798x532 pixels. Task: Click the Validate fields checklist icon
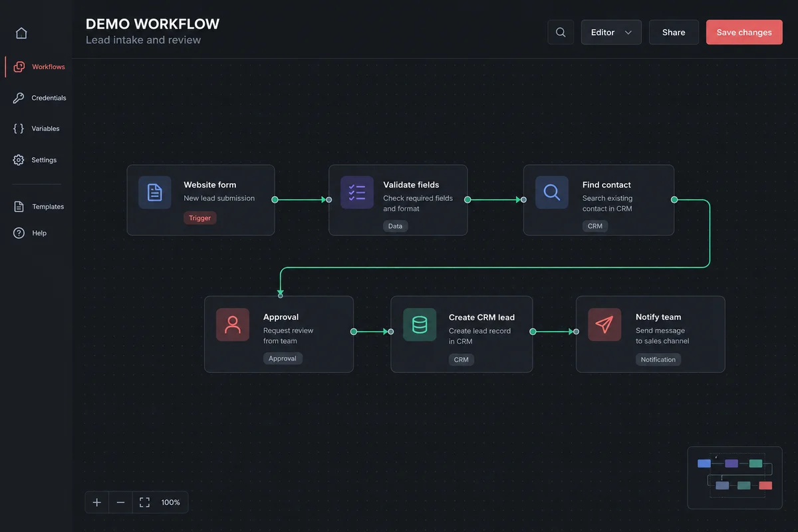pos(357,193)
